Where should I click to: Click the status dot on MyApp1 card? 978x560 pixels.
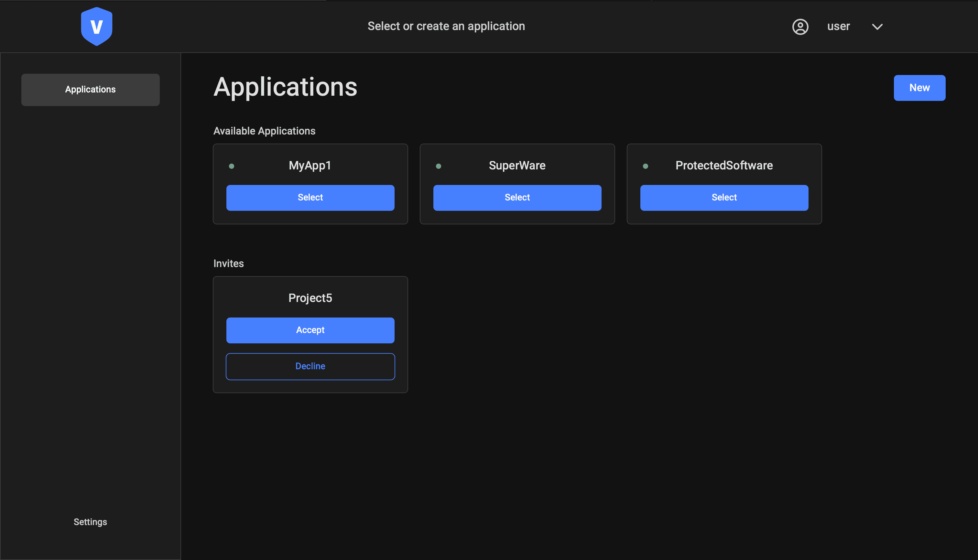point(232,166)
